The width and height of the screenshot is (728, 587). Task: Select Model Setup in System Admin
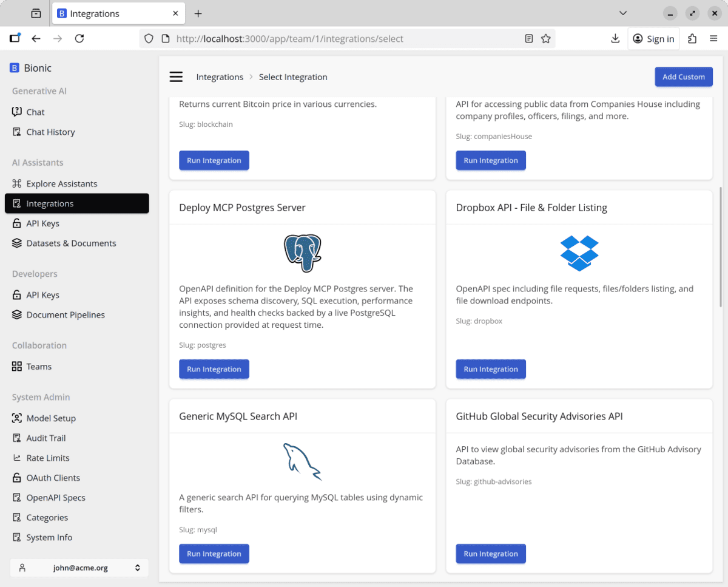[x=51, y=418]
